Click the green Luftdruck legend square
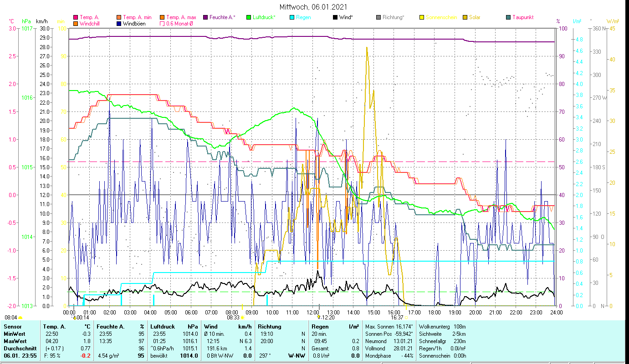629x364 pixels. point(249,18)
